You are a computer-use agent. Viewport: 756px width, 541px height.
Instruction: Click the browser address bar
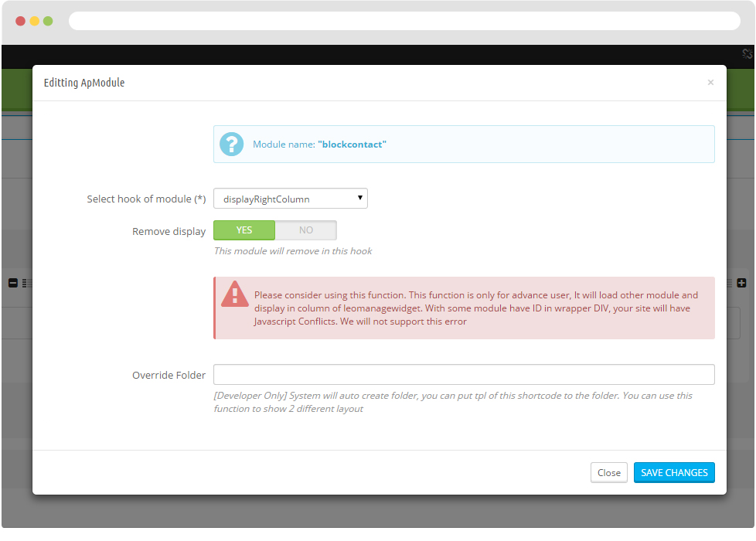click(404, 21)
